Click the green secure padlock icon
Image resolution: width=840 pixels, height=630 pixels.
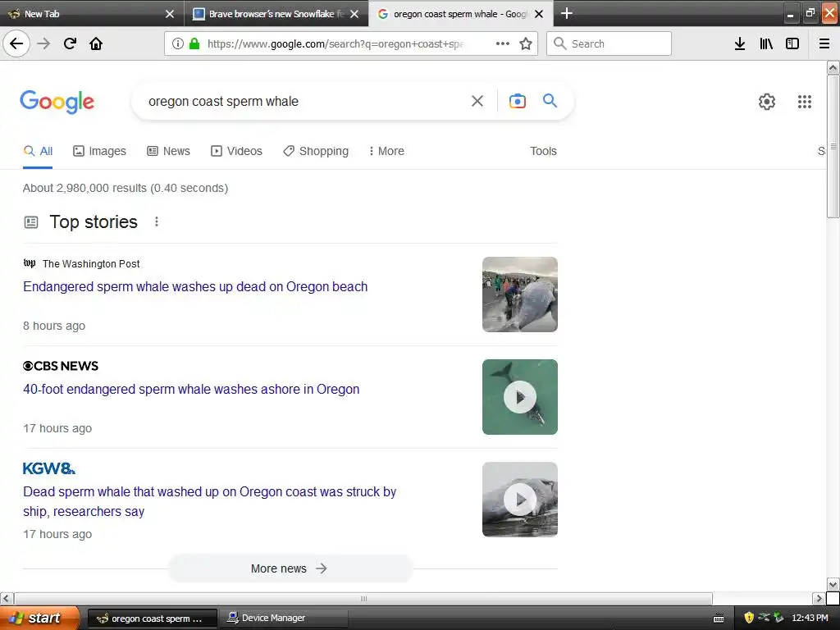pyautogui.click(x=194, y=43)
